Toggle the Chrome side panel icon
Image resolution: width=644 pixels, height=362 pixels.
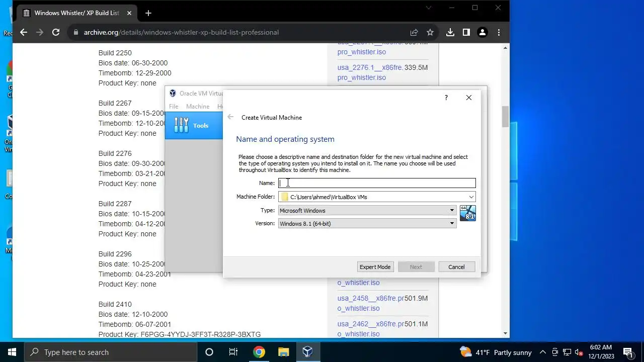click(466, 32)
